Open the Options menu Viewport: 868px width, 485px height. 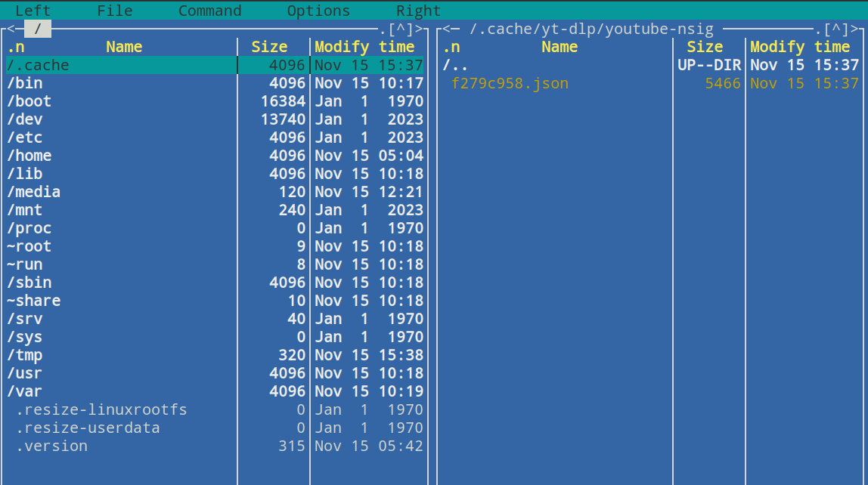(x=318, y=11)
